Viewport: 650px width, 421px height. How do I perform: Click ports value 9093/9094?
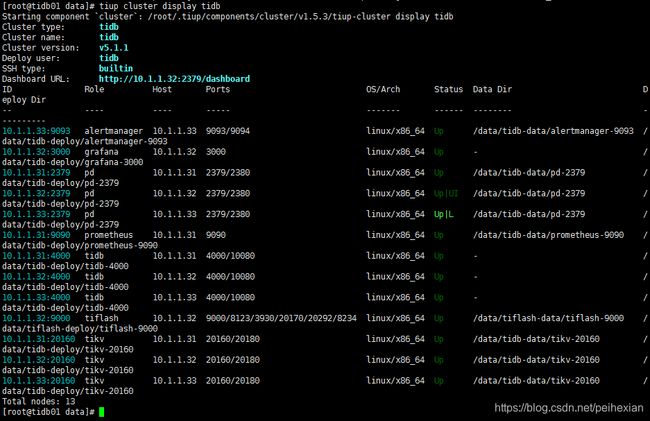click(228, 131)
